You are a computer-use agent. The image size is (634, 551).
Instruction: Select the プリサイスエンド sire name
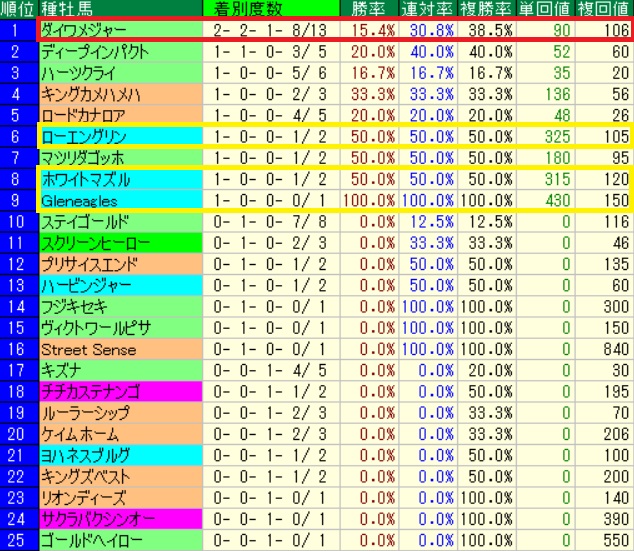89,264
